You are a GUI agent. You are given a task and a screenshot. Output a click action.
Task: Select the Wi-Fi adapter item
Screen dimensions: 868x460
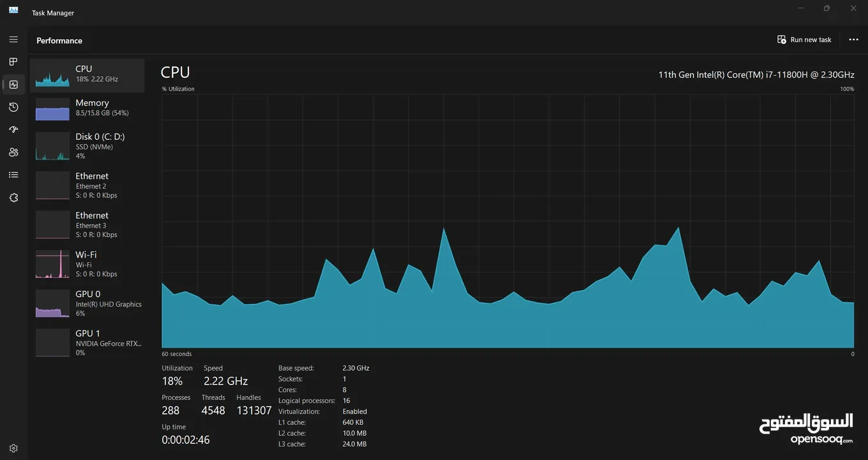pyautogui.click(x=87, y=264)
